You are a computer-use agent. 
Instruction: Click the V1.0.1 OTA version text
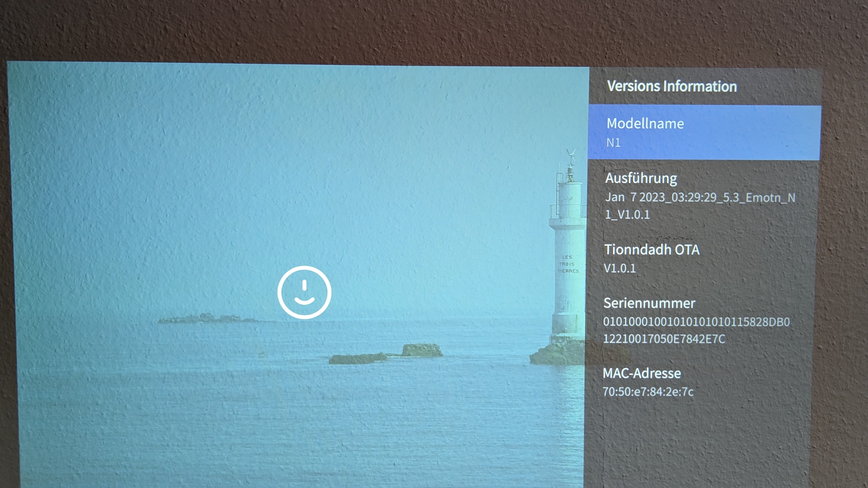620,269
